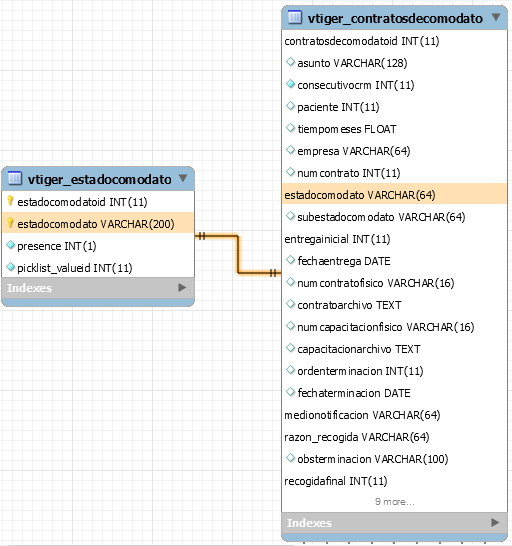Select the highlighted estadocomodato VARCHAR(64) column
This screenshot has width=512, height=546.
[394, 194]
